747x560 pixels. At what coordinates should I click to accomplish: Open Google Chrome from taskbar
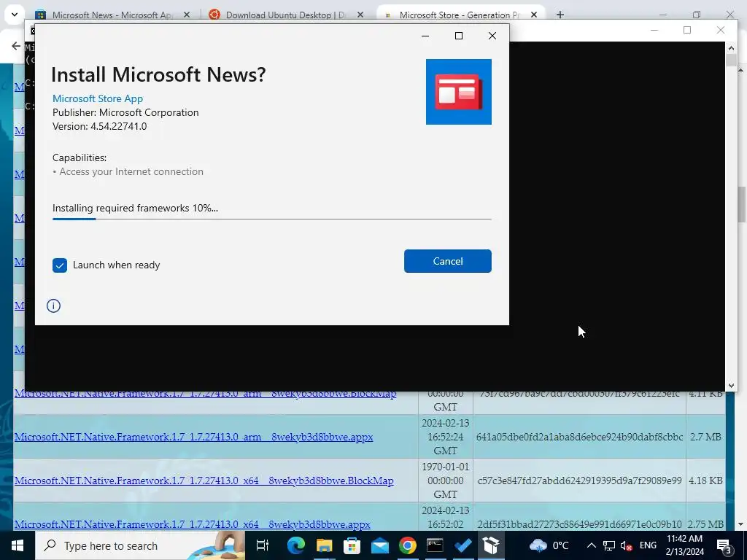click(407, 545)
